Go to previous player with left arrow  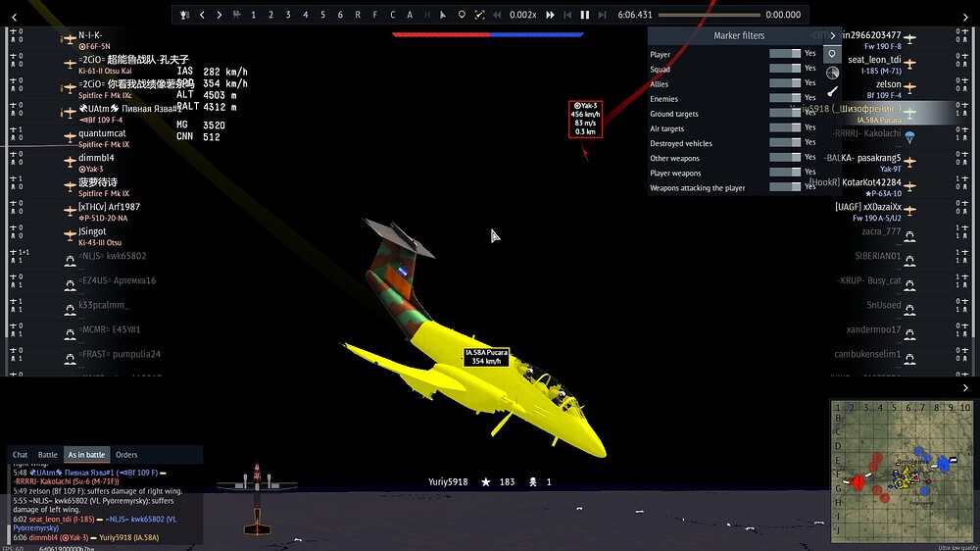click(202, 15)
